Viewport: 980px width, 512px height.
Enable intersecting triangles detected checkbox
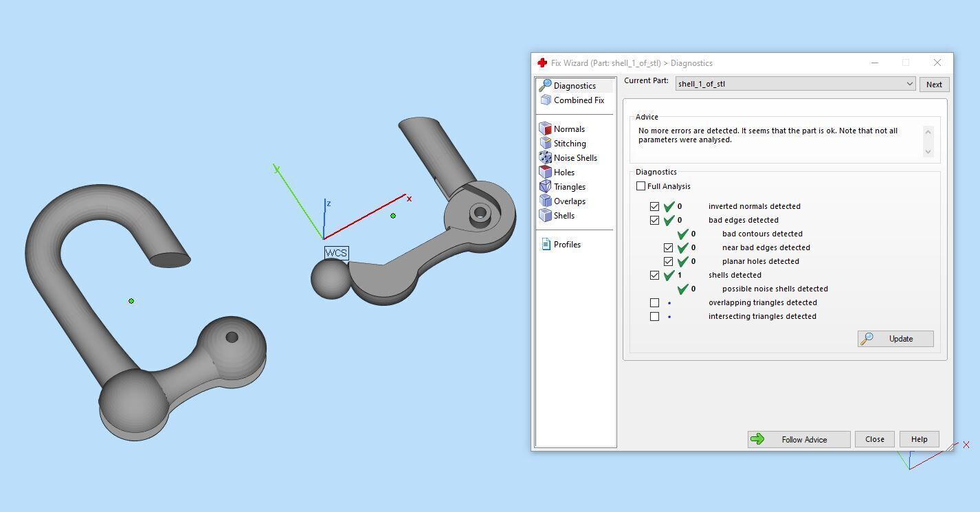click(x=654, y=316)
